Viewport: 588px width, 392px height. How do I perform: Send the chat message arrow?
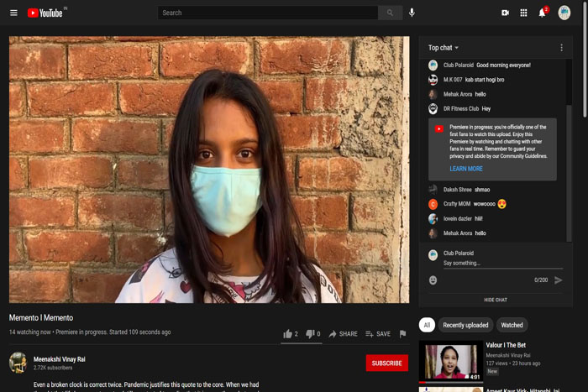558,280
